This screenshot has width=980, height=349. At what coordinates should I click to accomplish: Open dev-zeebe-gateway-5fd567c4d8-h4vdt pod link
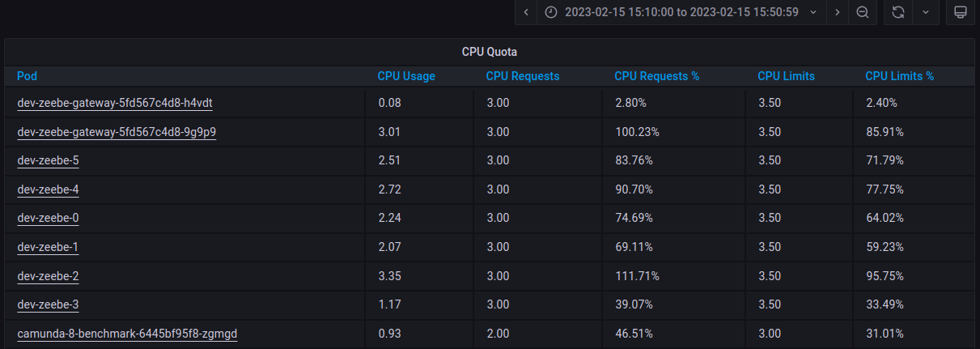[x=115, y=103]
